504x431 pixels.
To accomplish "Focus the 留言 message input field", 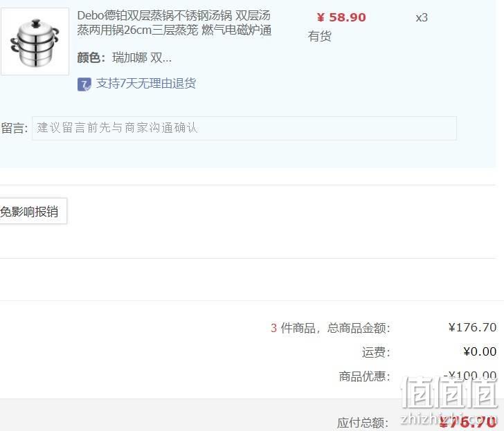I will pyautogui.click(x=244, y=128).
